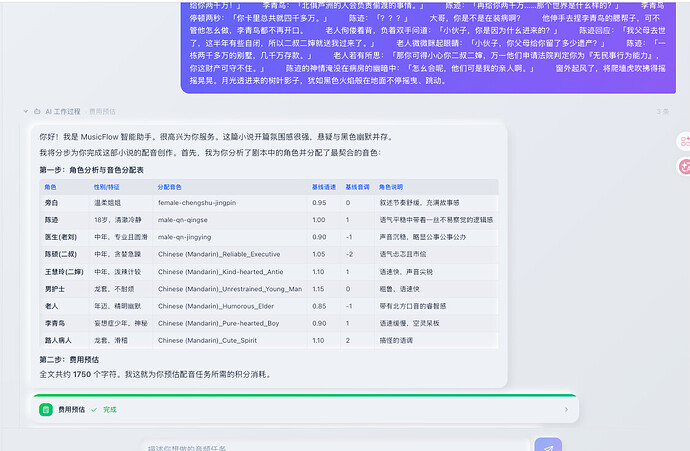
Task: Click the green 完成 checkmark icon
Action: [94, 410]
